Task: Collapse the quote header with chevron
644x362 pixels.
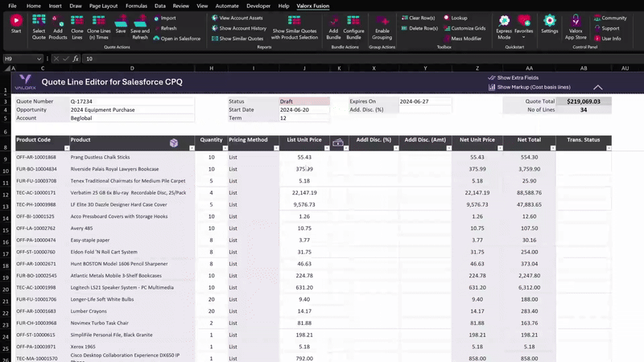Action: tap(598, 88)
